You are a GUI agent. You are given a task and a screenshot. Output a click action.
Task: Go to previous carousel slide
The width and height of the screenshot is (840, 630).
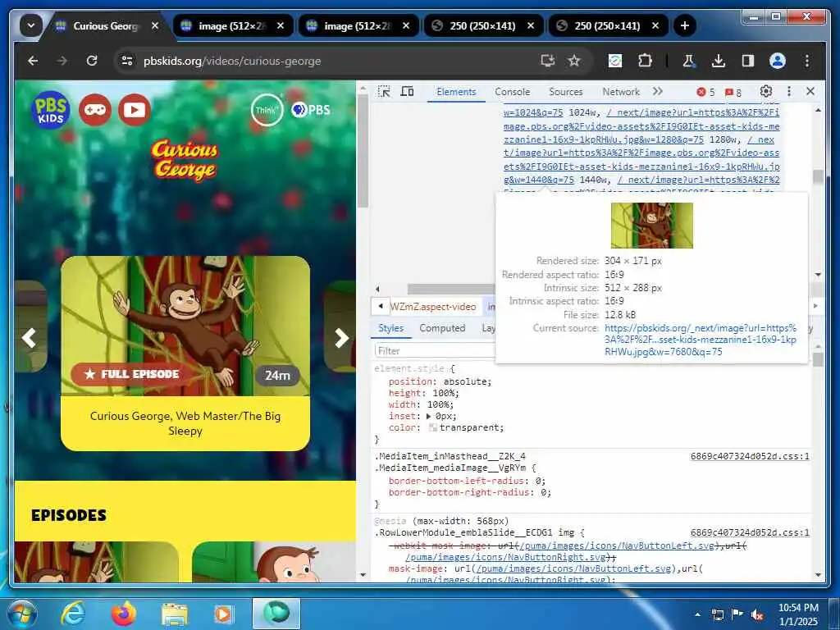tap(29, 337)
